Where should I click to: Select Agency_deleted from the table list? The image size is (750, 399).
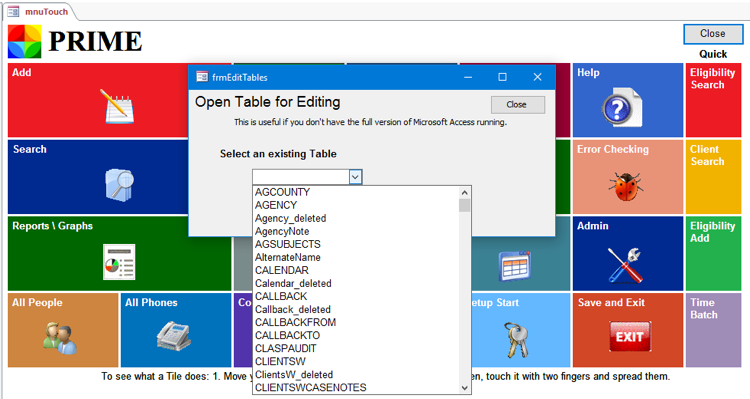[356, 218]
